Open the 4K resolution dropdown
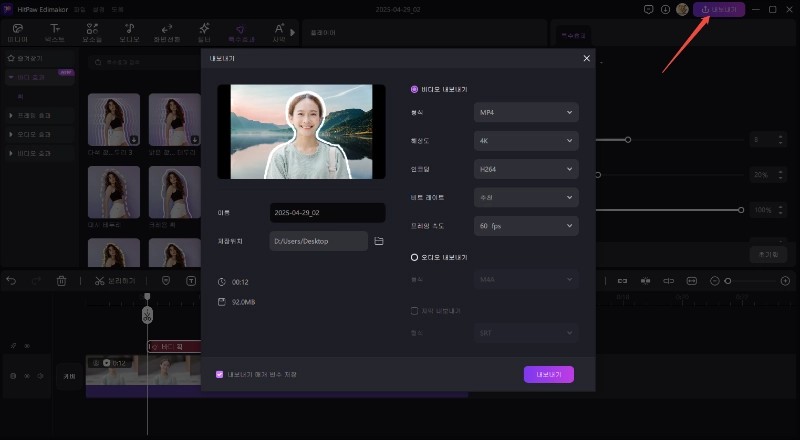The height and width of the screenshot is (440, 800). (526, 141)
